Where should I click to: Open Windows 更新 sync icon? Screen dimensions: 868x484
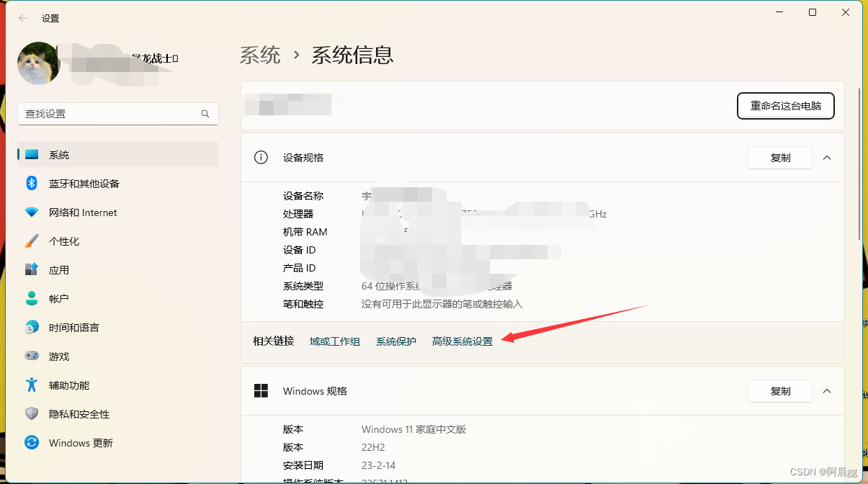coord(32,443)
